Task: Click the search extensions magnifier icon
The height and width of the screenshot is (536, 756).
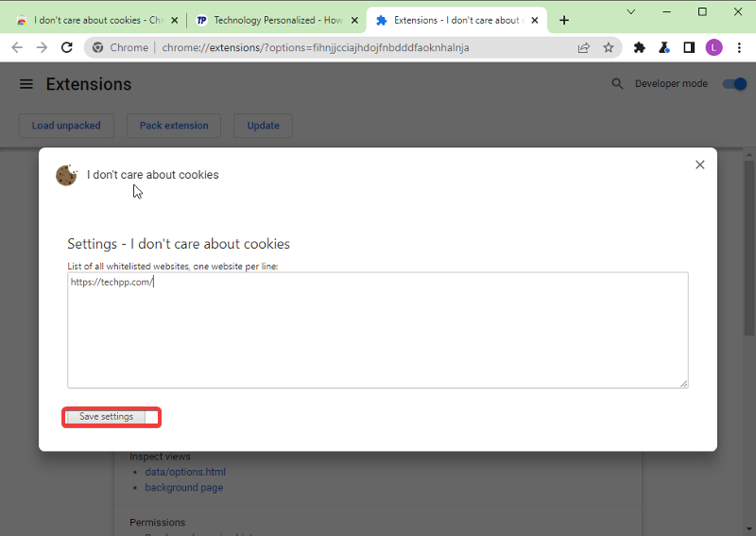Action: [617, 84]
